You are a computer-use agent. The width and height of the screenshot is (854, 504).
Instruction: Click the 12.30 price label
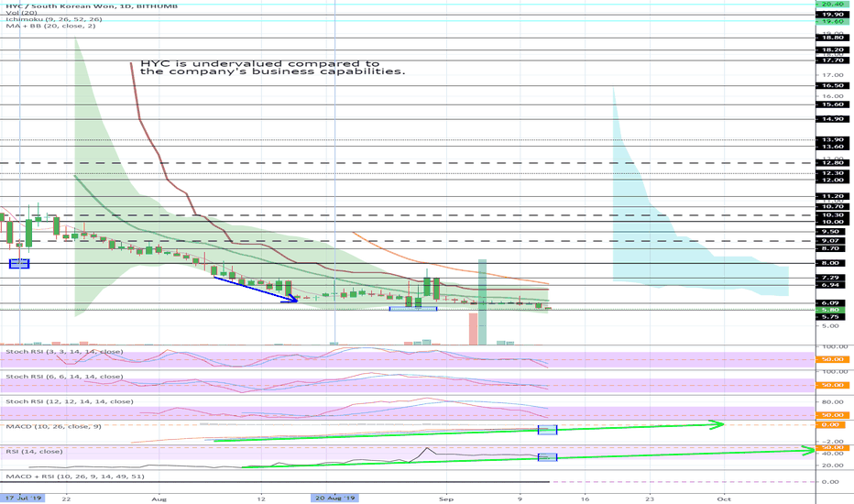point(832,173)
